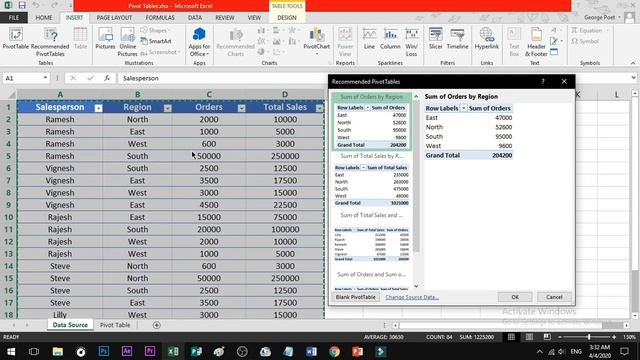Insert a Timeline filter

click(x=457, y=39)
